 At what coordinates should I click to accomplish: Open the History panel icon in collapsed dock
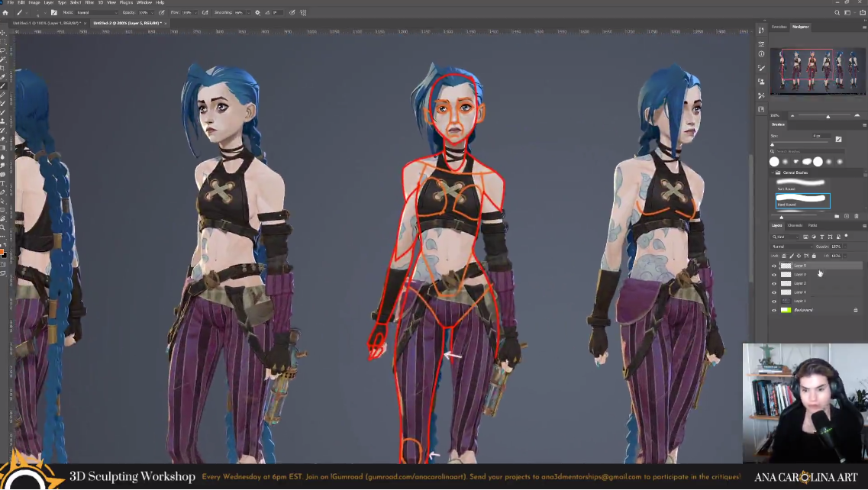pos(761,30)
